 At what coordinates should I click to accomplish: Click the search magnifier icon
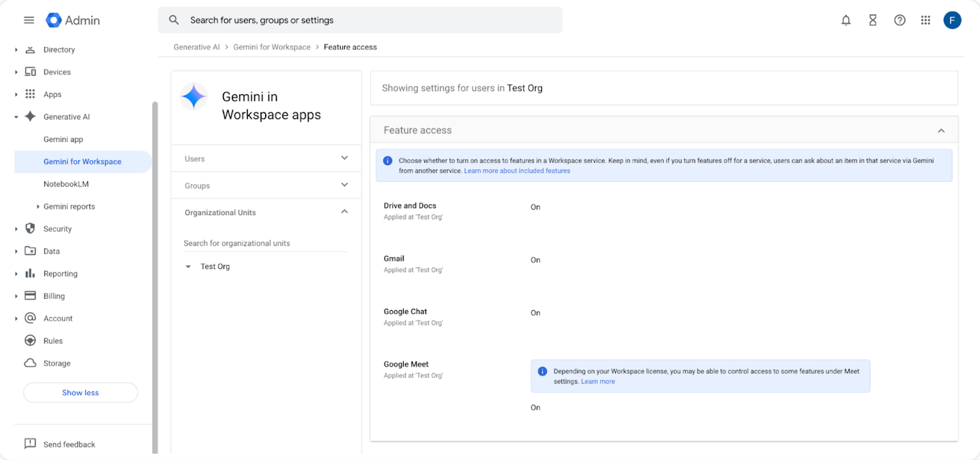174,20
